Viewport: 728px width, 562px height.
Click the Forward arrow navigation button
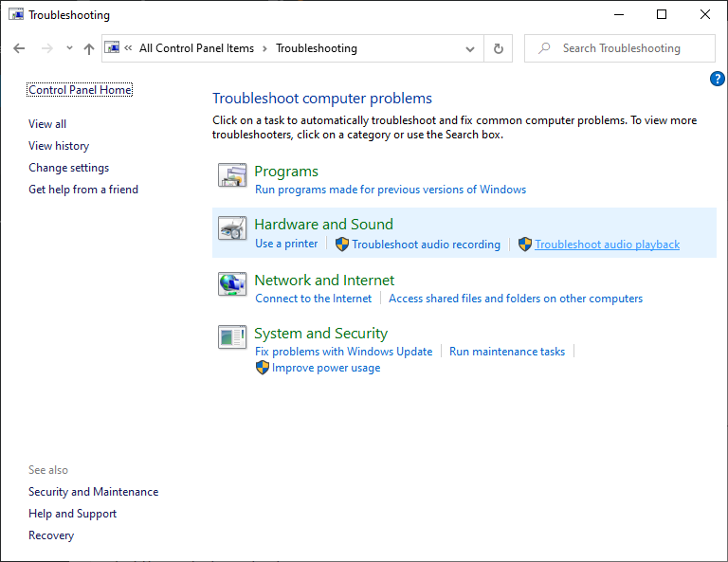46,48
